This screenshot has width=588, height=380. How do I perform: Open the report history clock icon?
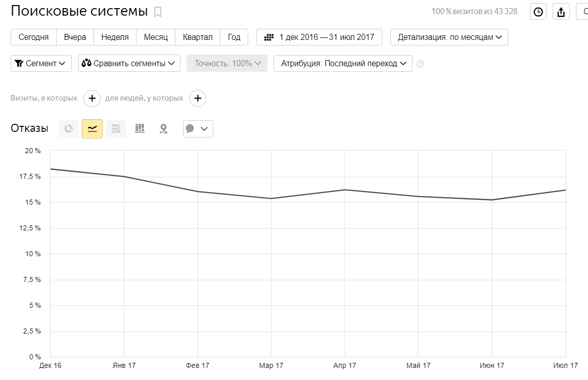(x=538, y=12)
